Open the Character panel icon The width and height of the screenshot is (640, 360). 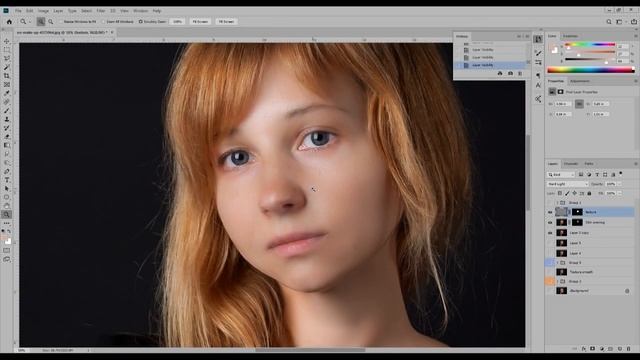click(538, 85)
